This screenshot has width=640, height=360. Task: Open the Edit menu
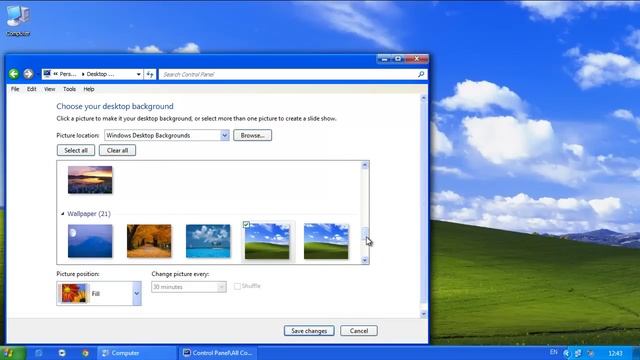[31, 89]
